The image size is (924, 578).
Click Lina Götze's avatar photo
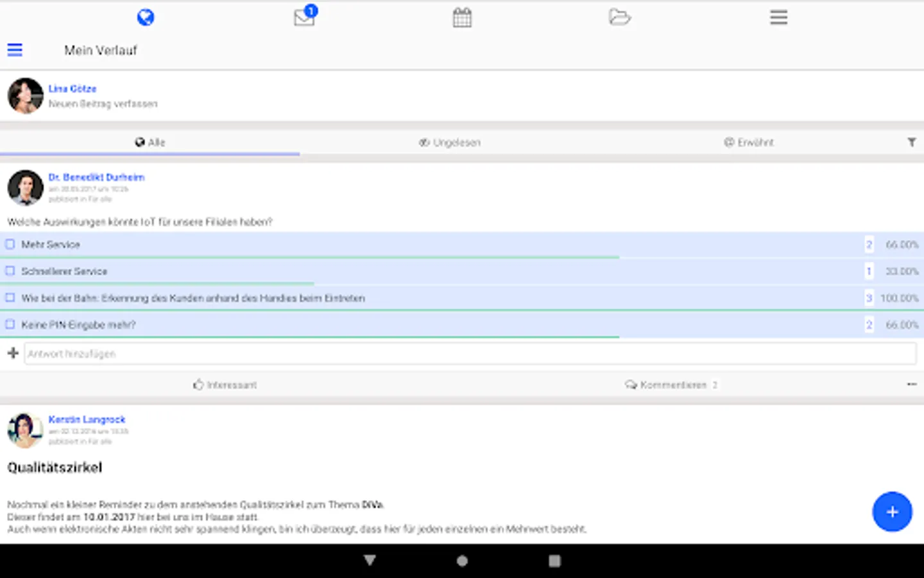[25, 96]
